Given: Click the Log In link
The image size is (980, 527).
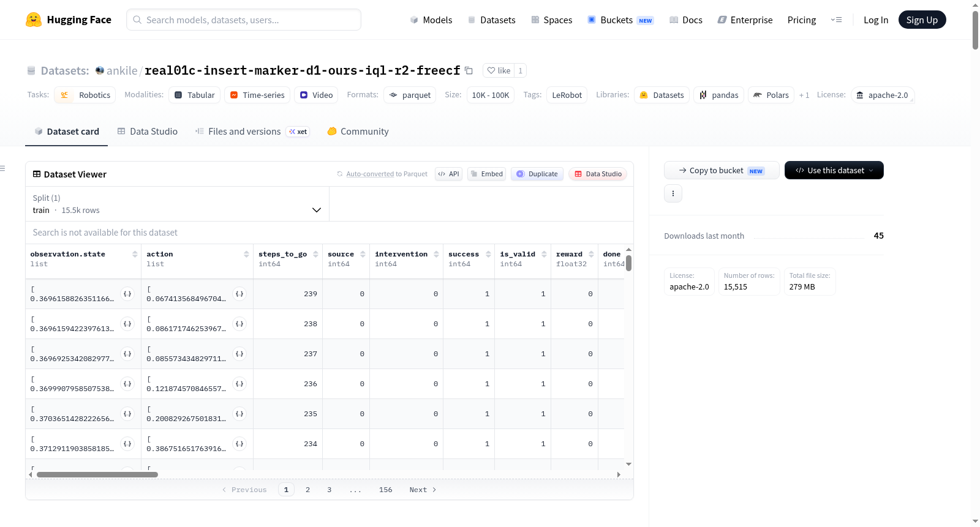Looking at the screenshot, I should (876, 20).
